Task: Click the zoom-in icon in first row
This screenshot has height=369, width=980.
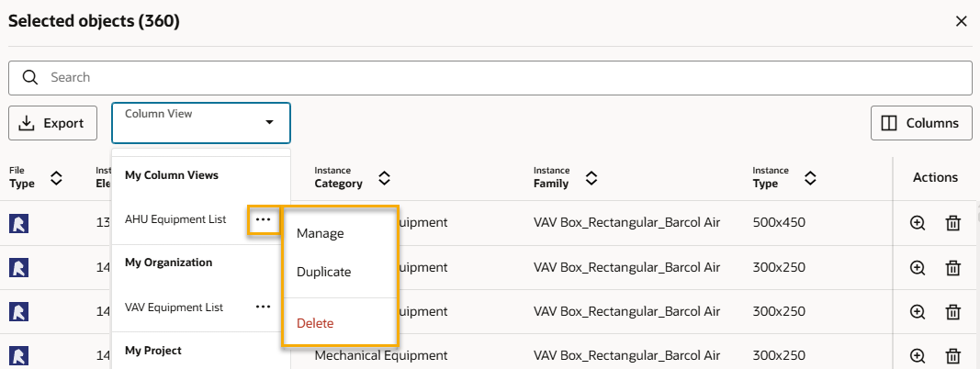Action: point(917,223)
